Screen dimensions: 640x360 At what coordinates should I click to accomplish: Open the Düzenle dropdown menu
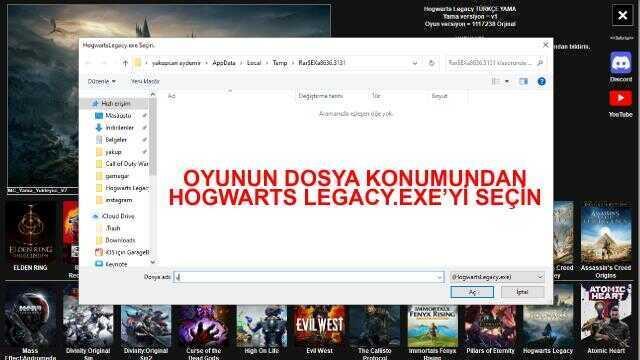pyautogui.click(x=102, y=81)
